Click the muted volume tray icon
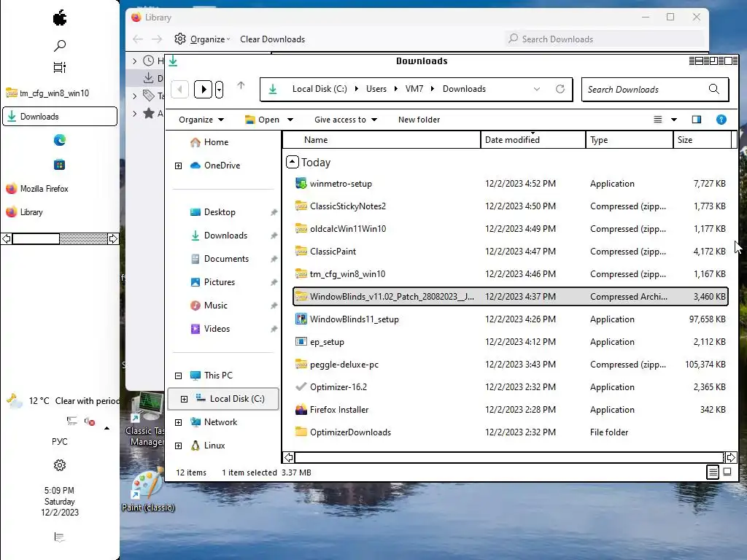The height and width of the screenshot is (560, 747). click(90, 421)
